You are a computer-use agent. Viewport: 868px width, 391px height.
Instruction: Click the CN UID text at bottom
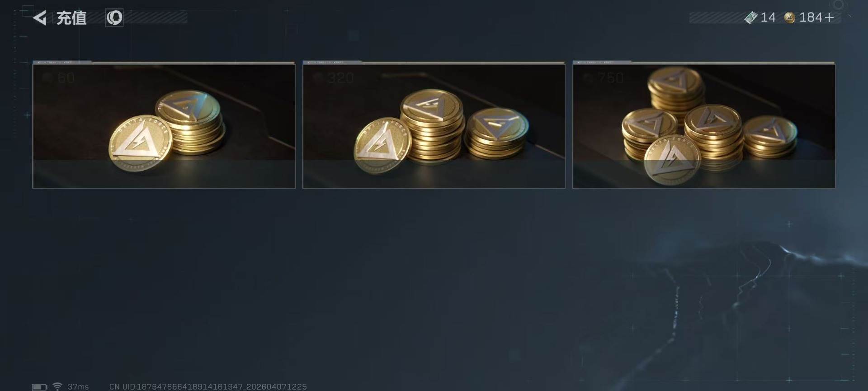point(208,386)
